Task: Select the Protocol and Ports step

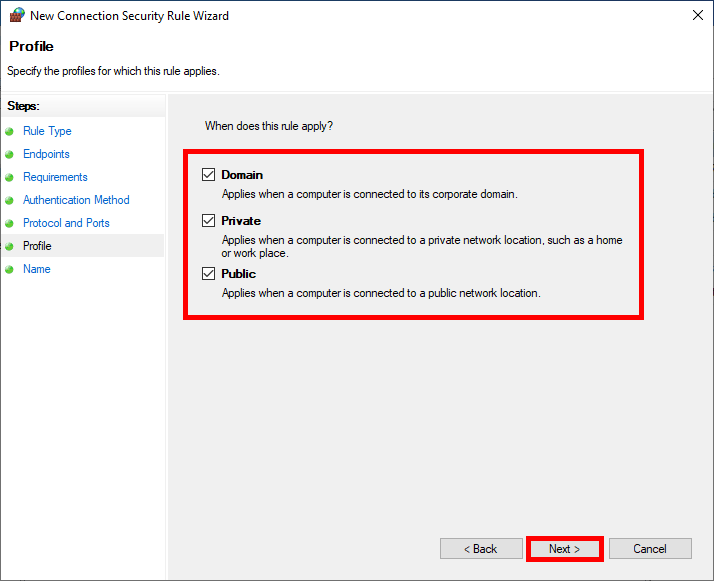Action: (66, 223)
